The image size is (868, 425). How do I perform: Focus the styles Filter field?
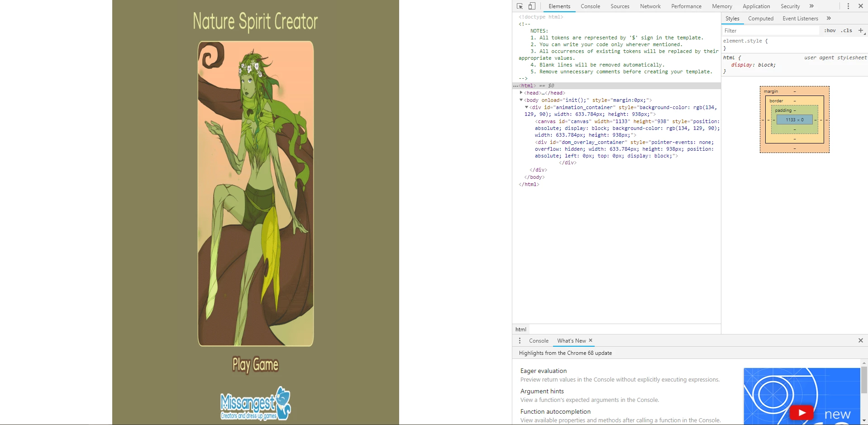coord(771,31)
